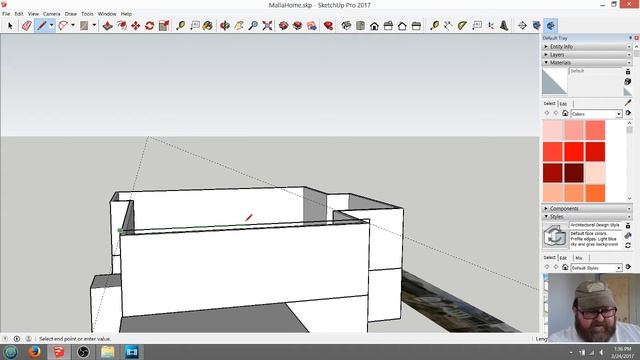The image size is (640, 360).
Task: Select the Rotate tool
Action: click(149, 26)
